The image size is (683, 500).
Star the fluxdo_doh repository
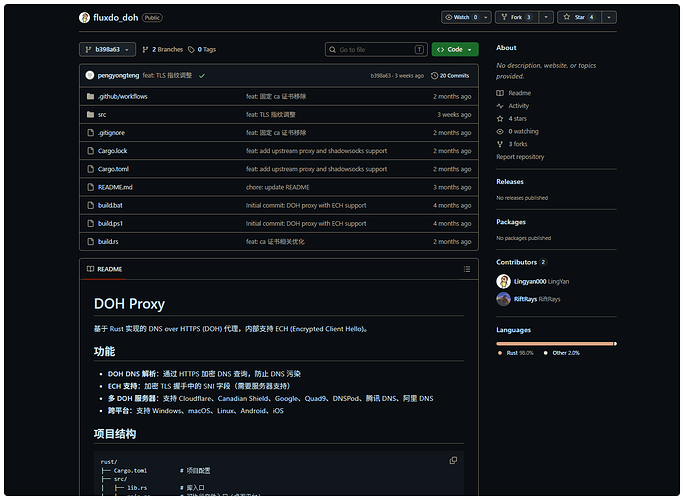click(x=579, y=17)
